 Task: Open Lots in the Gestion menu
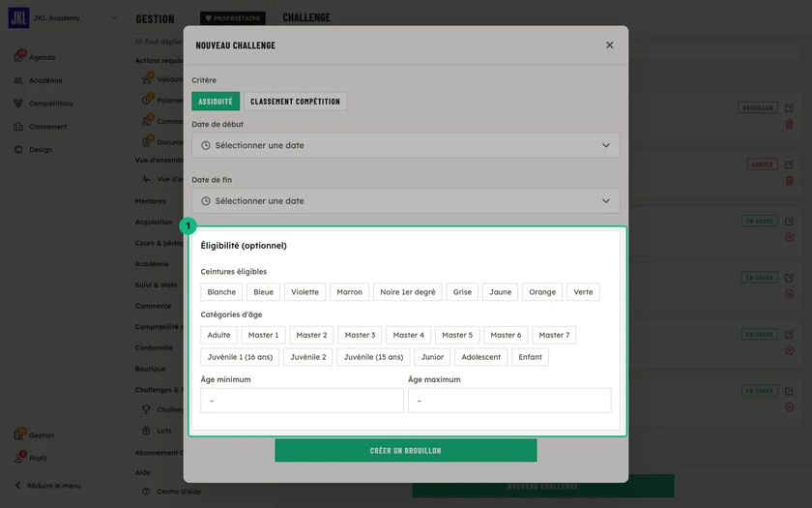[x=163, y=431]
